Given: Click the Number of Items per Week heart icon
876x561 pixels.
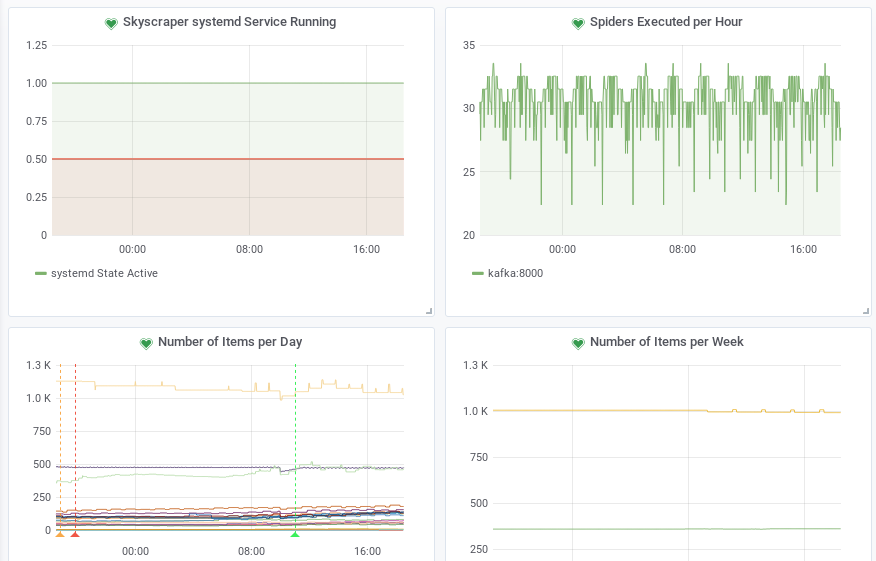Looking at the screenshot, I should point(577,343).
